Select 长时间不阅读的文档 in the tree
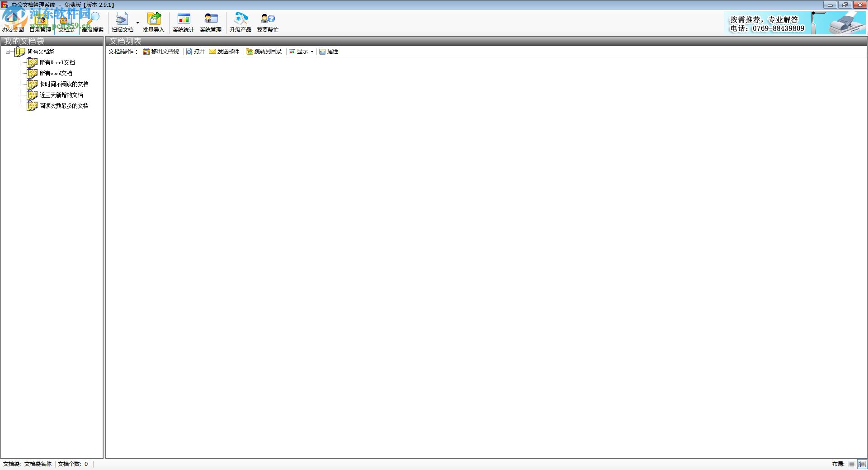 point(64,85)
